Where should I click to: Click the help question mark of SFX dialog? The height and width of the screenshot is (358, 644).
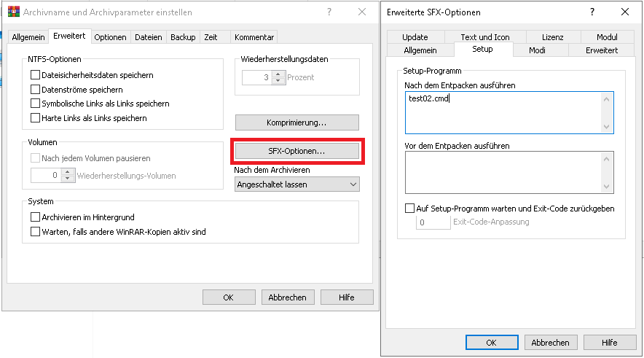592,12
